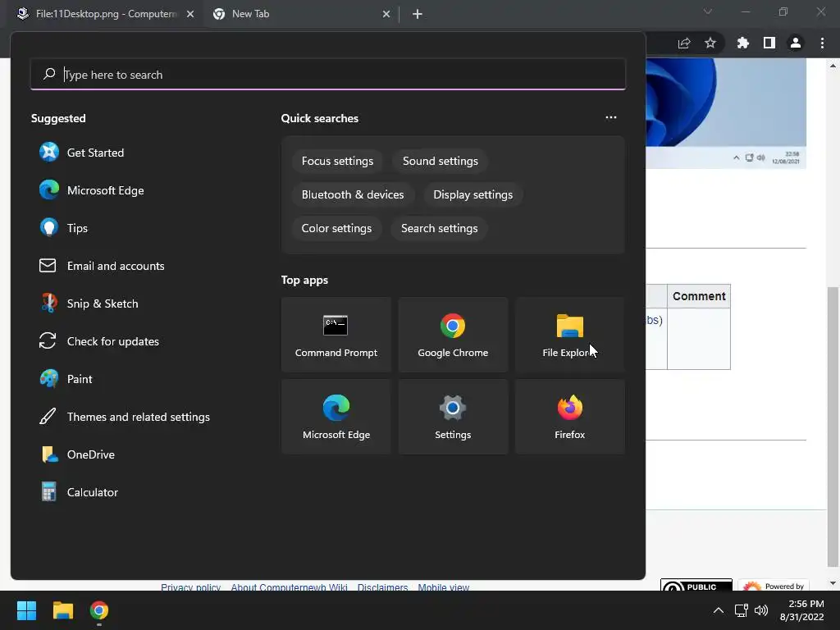
Task: Close the File:11Desktop.png tab
Action: coord(190,14)
